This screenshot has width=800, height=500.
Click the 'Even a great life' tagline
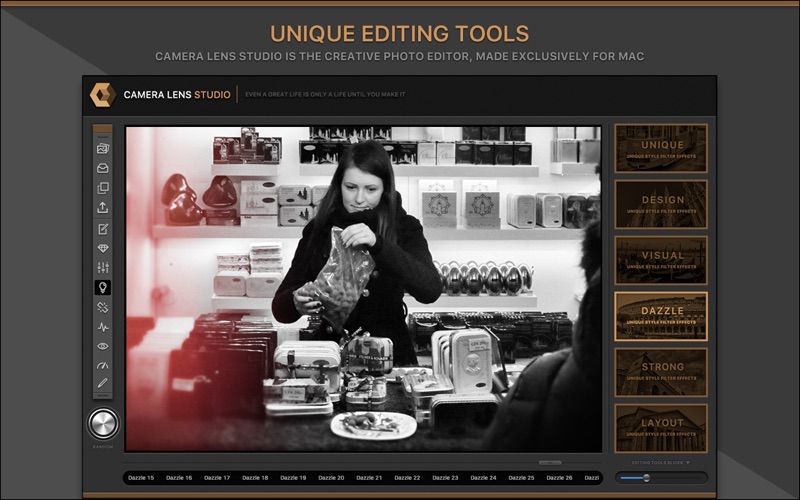click(325, 94)
